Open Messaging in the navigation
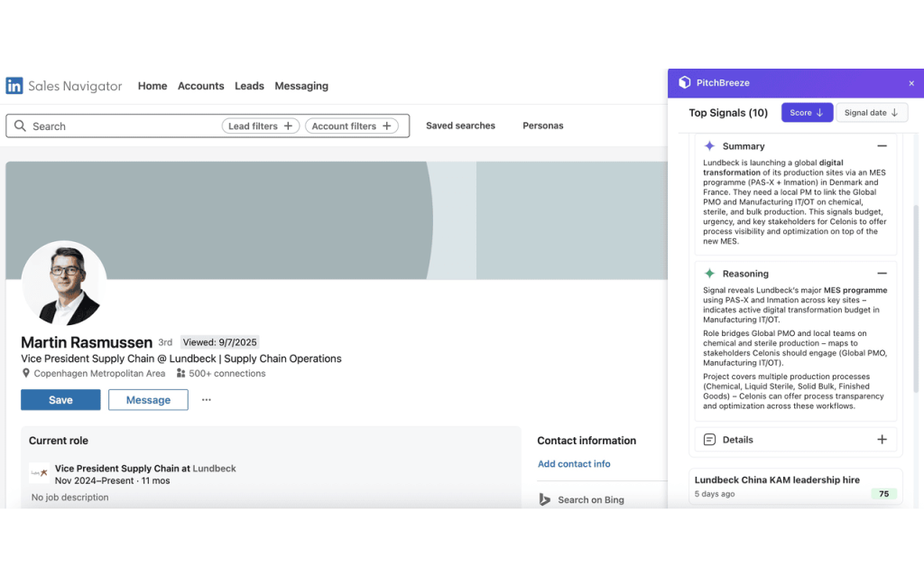The image size is (924, 578). point(301,86)
